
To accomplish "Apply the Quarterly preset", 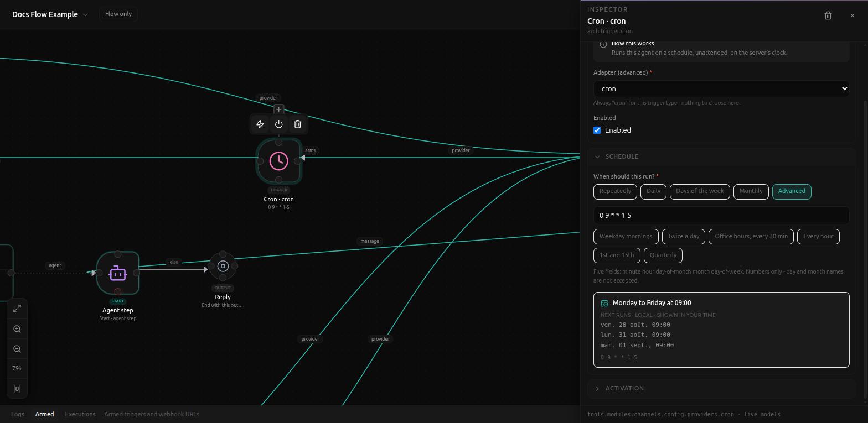I will (x=663, y=255).
